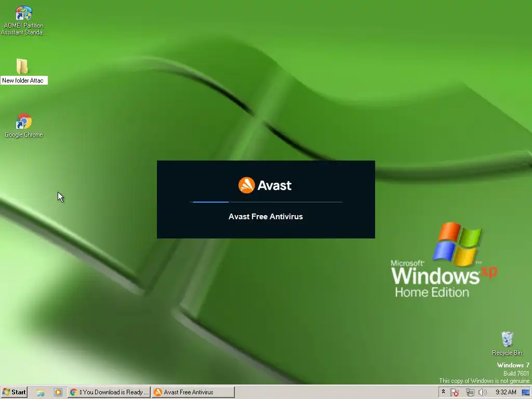The height and width of the screenshot is (399, 532).
Task: Click the Avast loading progress bar
Action: [266, 202]
